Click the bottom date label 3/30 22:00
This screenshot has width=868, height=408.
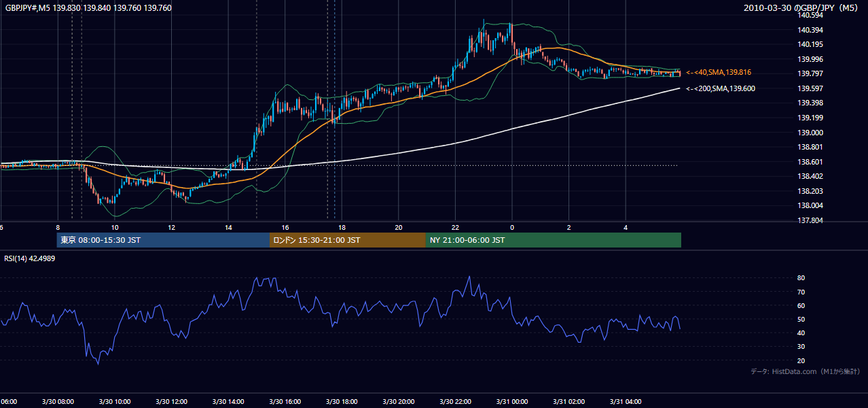coord(455,401)
